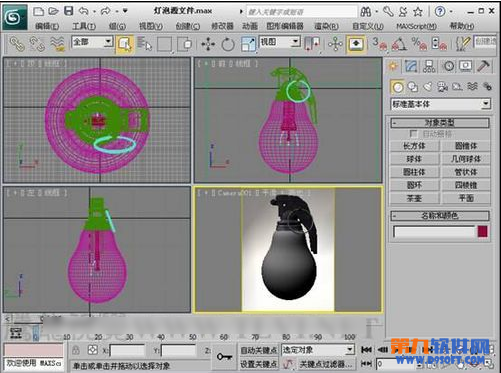501x373 pixels.
Task: Open Select by Name list icon
Action: [144, 44]
